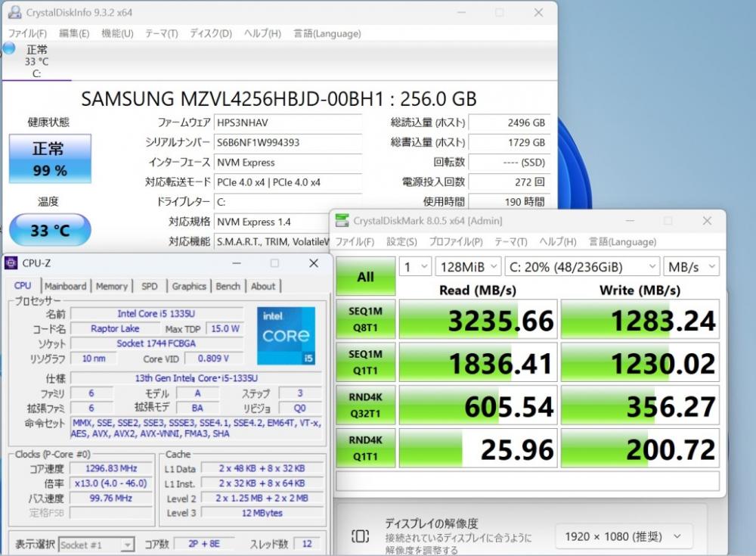Click the 33 °C temperature indicator button
This screenshot has height=556, width=756.
(x=50, y=230)
